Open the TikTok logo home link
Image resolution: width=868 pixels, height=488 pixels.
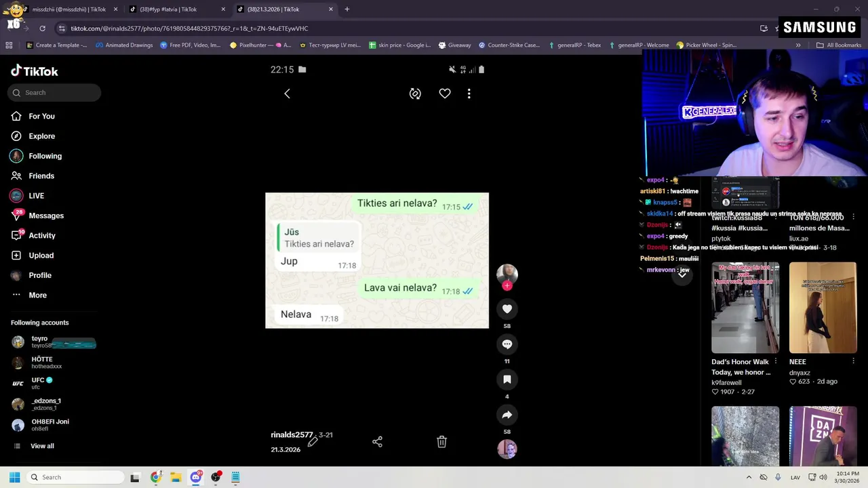coord(35,71)
